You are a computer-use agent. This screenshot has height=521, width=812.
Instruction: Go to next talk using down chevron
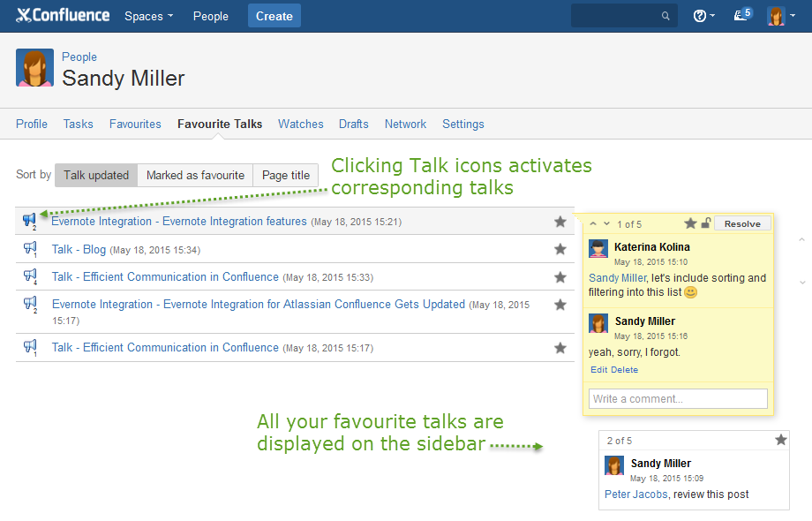pos(606,223)
